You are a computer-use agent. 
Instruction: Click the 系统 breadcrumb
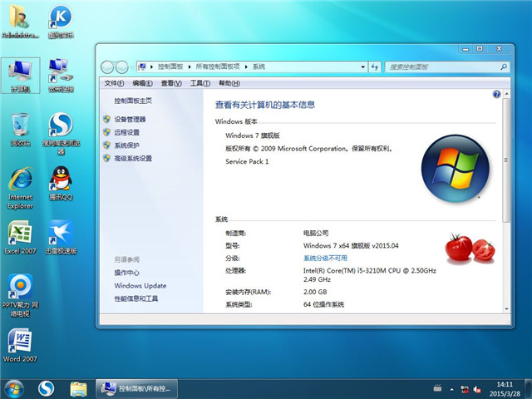click(x=259, y=66)
